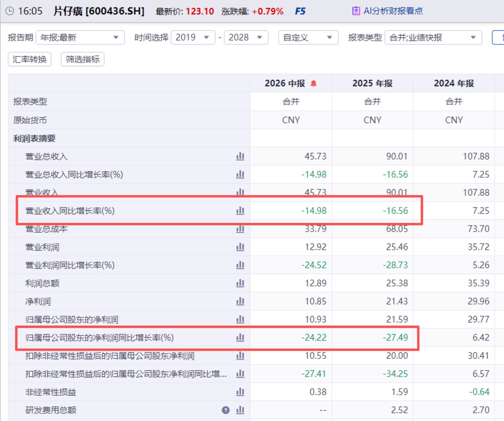Select the 2024 年报 column header
The image size is (504, 421).
(x=454, y=83)
